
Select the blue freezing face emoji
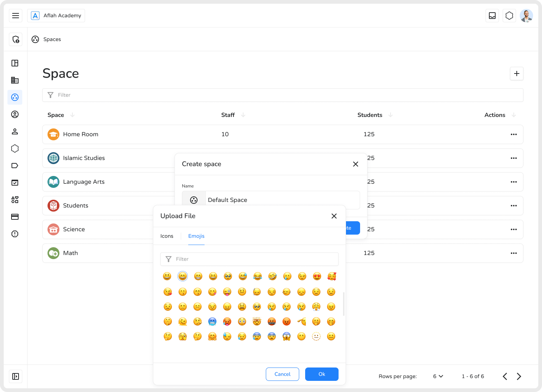pyautogui.click(x=212, y=321)
